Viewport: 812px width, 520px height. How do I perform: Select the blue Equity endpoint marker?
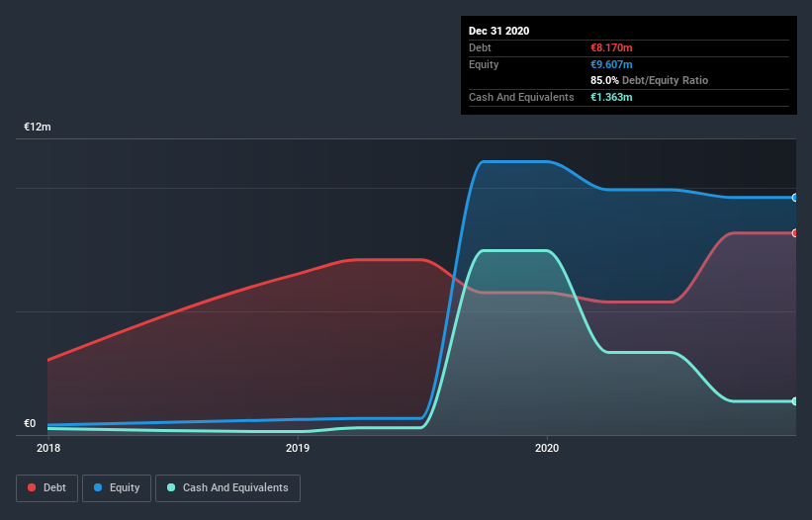[795, 198]
